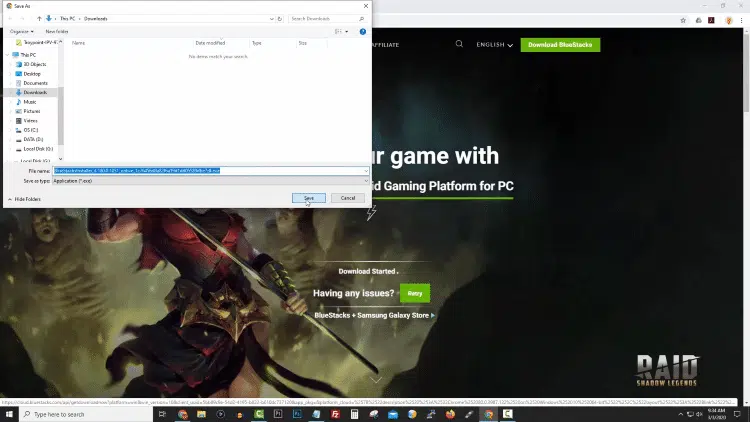Open the Camtasia icon at right of taskbar
This screenshot has height=422, width=750.
click(x=507, y=414)
